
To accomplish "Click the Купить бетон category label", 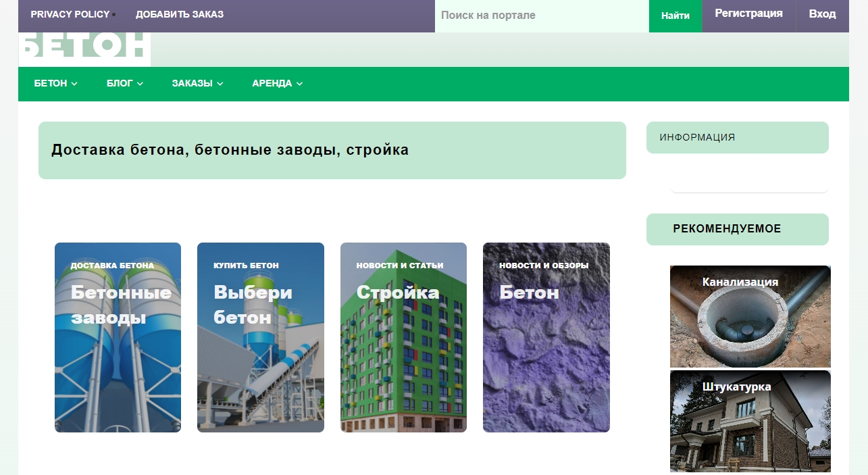I will click(x=246, y=266).
